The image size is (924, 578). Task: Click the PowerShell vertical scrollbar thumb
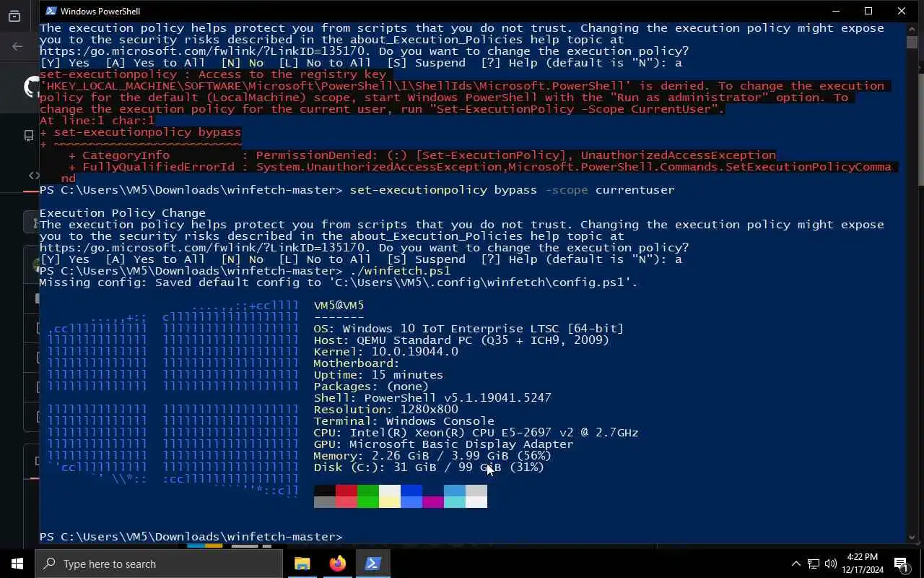point(912,42)
